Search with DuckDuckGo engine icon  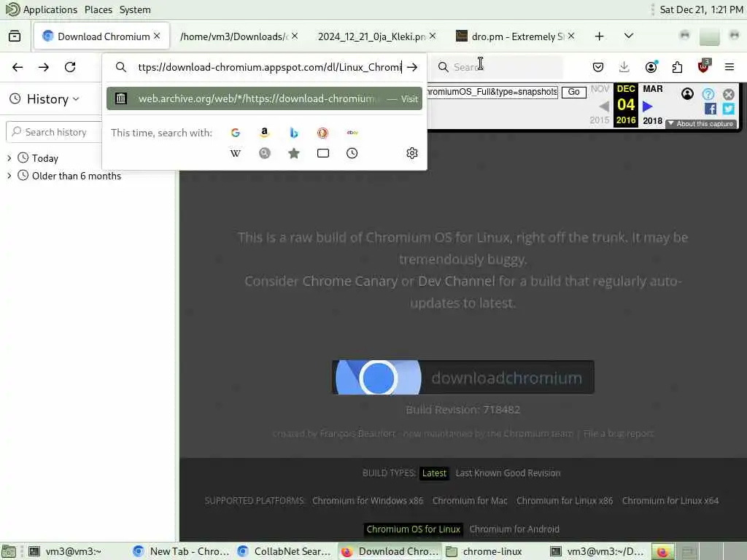pos(323,133)
